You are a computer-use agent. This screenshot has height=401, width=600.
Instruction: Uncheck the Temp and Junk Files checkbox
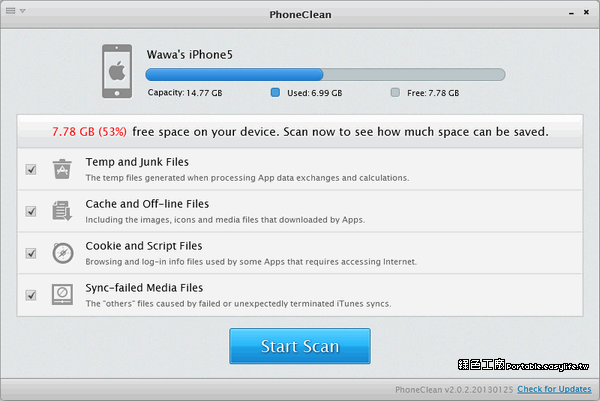tap(31, 169)
